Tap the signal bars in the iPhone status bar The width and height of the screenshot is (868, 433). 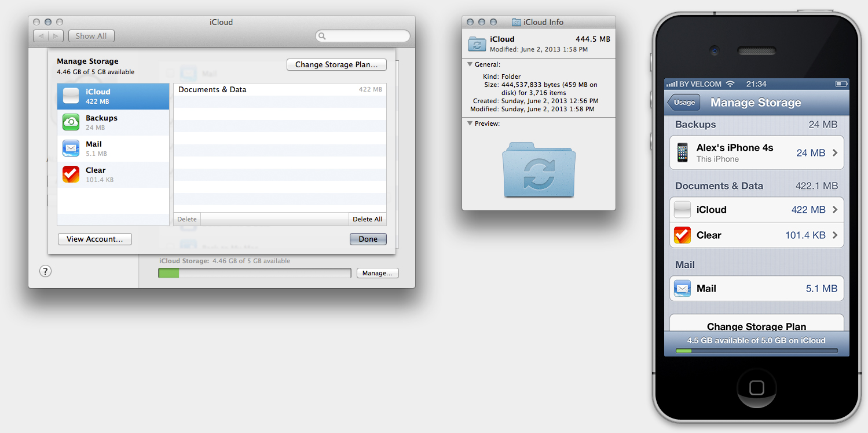point(672,85)
